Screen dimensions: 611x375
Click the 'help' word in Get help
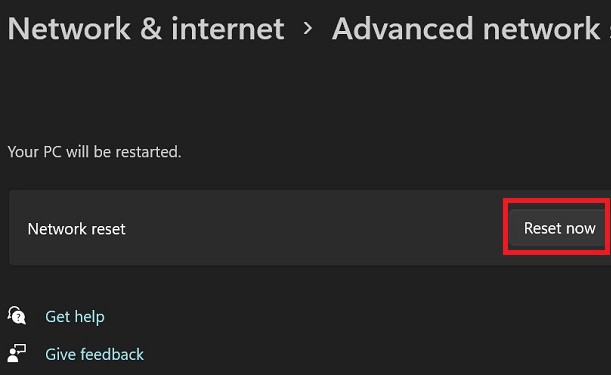[90, 316]
